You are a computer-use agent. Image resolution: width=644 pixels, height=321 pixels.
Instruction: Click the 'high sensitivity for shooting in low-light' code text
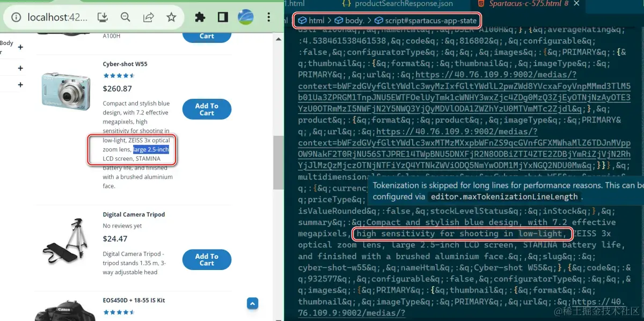coord(461,234)
